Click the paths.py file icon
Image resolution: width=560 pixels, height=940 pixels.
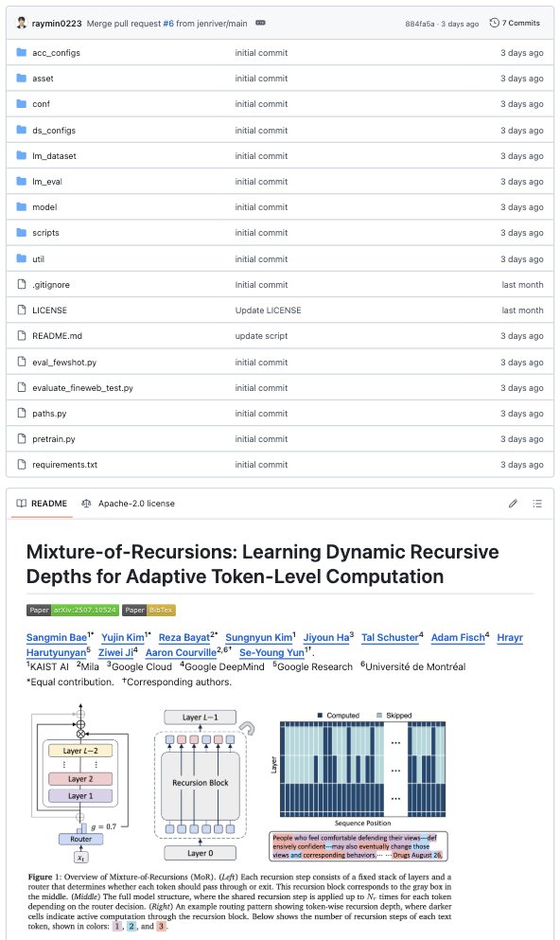[x=22, y=413]
